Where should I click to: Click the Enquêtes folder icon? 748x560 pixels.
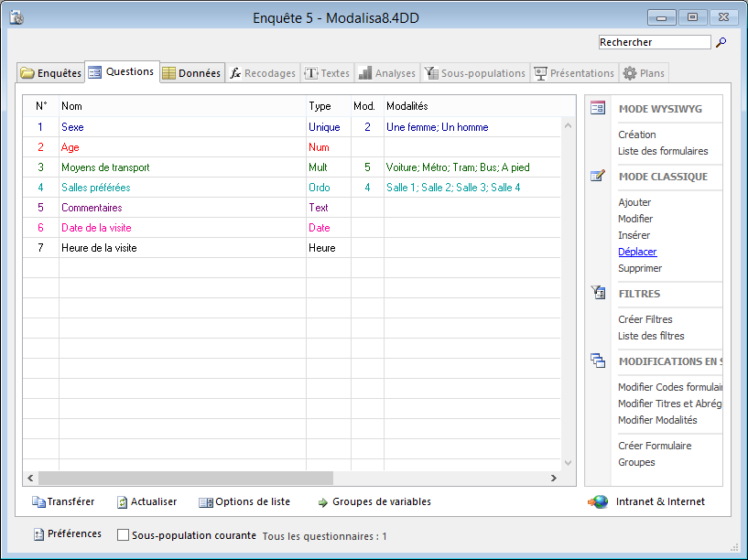point(27,73)
